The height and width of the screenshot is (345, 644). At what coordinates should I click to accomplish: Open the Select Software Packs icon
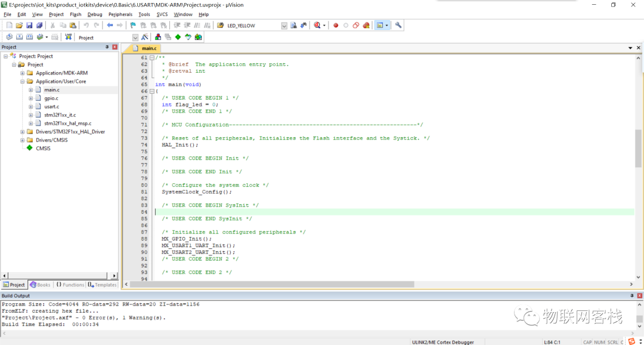(188, 38)
